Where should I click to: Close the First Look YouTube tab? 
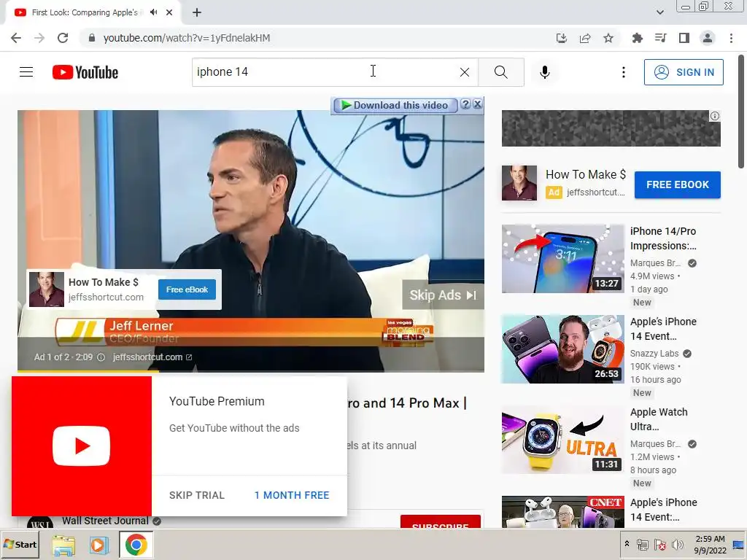(169, 12)
